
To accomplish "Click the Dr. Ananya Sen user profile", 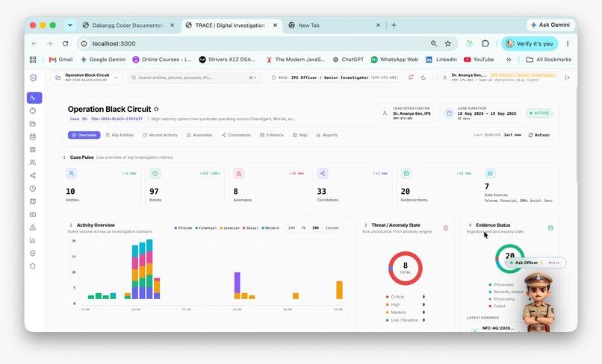I will 498,78.
